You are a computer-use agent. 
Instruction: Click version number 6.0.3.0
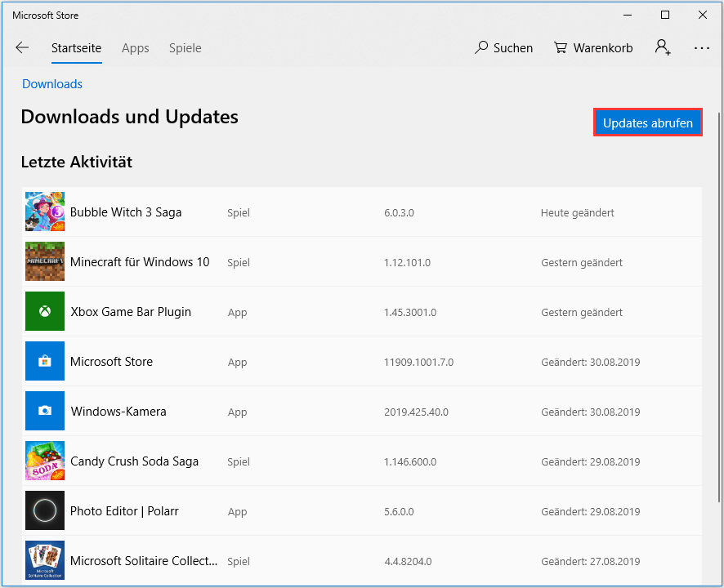[399, 213]
